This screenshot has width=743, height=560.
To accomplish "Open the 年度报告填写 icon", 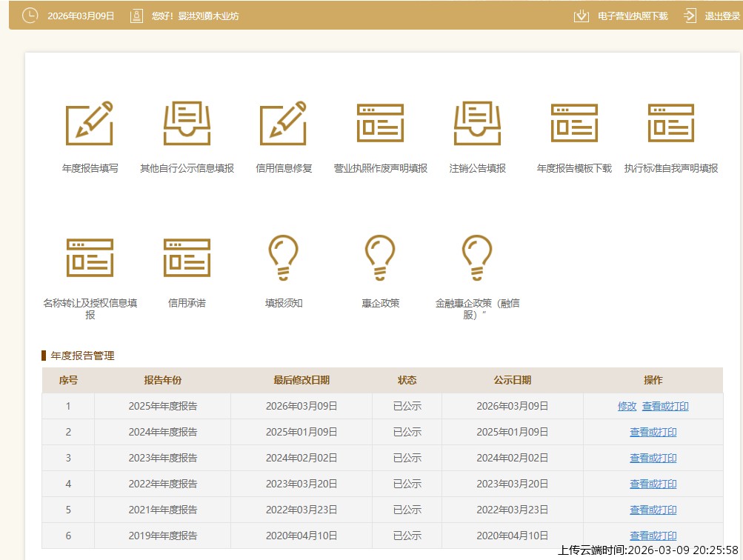I will 90,124.
